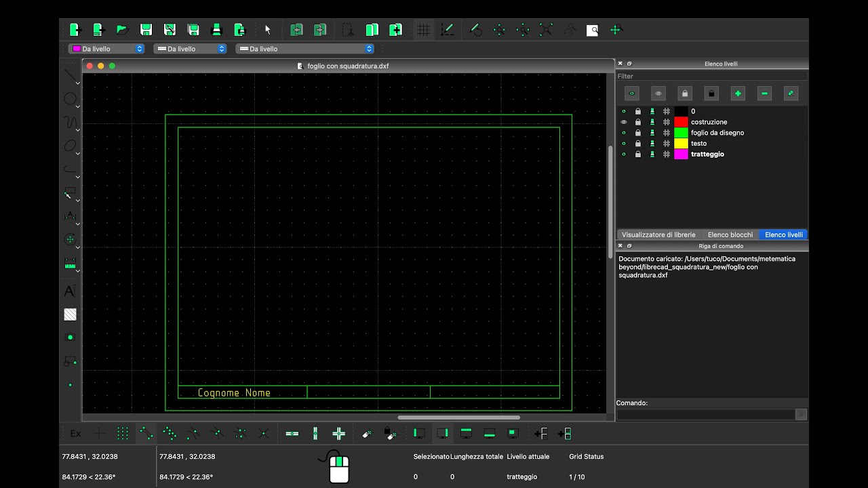Redo the last undone action
Viewport: 868px width, 488px height.
click(320, 30)
